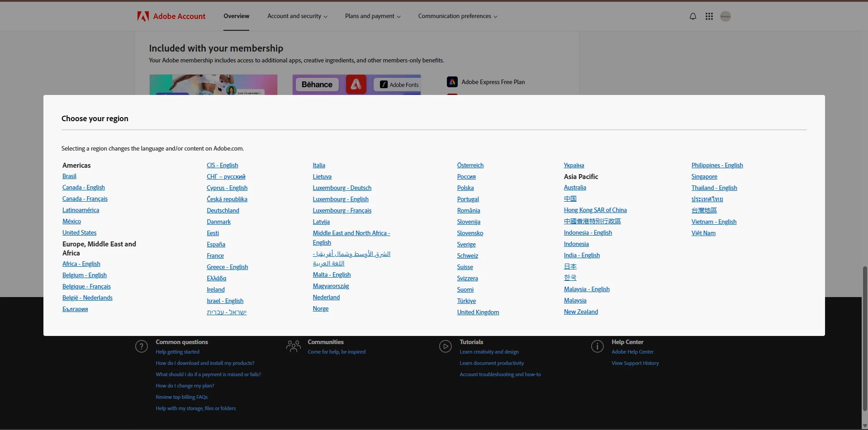This screenshot has width=868, height=430.
Task: Choose Israel - English region
Action: point(225,301)
